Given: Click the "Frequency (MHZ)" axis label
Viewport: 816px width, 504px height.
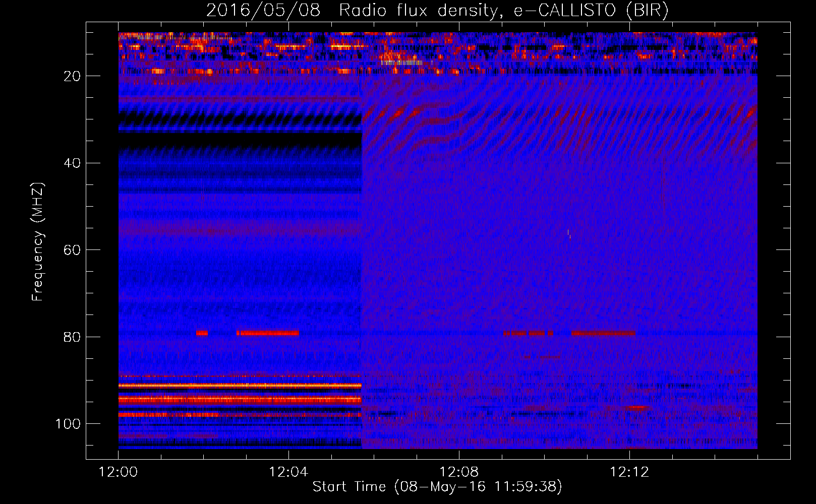Looking at the screenshot, I should [38, 242].
